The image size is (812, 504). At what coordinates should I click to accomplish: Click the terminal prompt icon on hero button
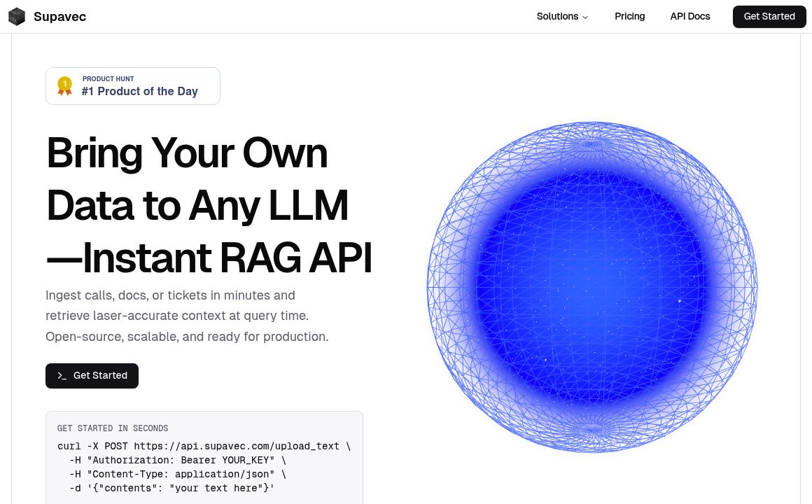(62, 376)
